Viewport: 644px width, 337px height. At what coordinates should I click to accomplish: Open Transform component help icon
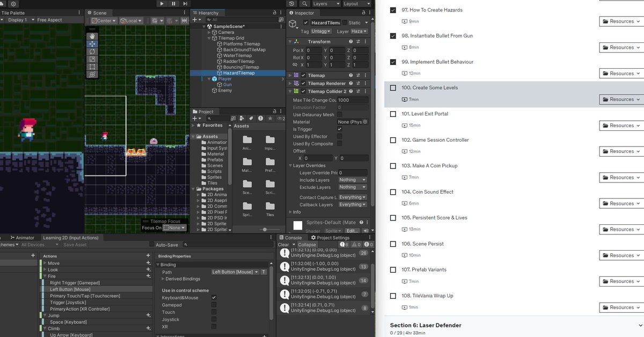[x=351, y=41]
